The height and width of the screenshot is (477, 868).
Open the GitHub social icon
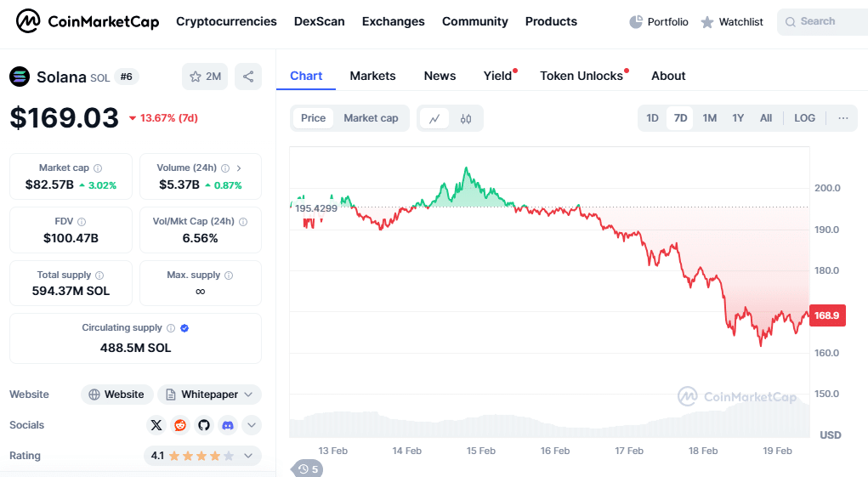[x=204, y=425]
